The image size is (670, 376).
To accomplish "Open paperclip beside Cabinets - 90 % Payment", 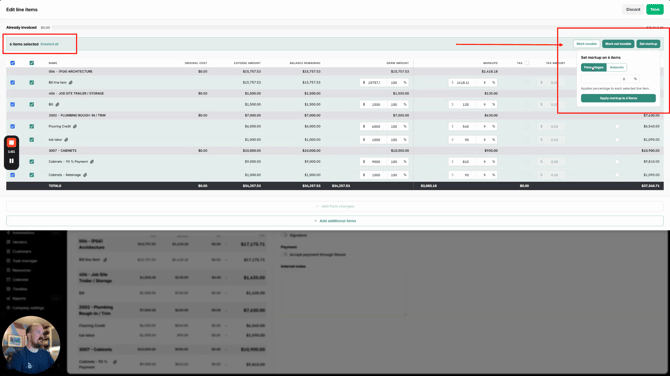I will (x=92, y=162).
